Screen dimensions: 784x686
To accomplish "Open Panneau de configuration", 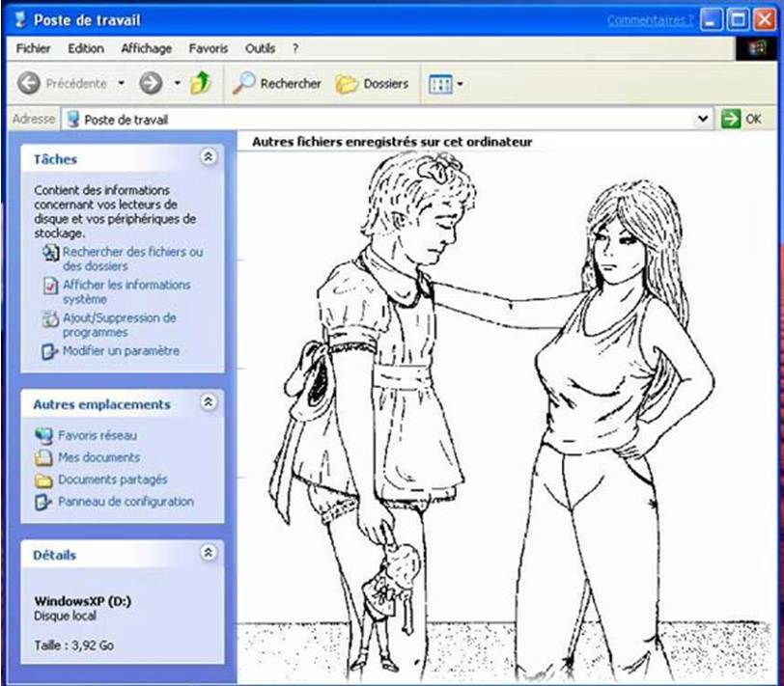I will click(x=125, y=502).
